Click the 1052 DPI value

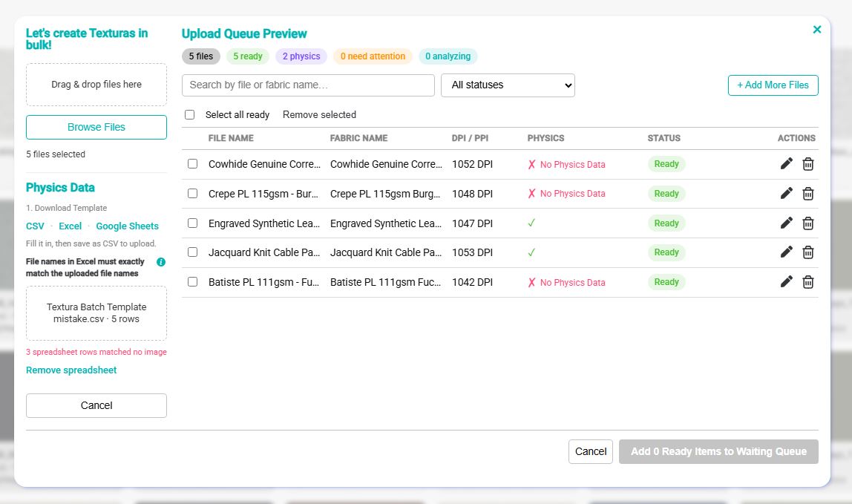[472, 164]
